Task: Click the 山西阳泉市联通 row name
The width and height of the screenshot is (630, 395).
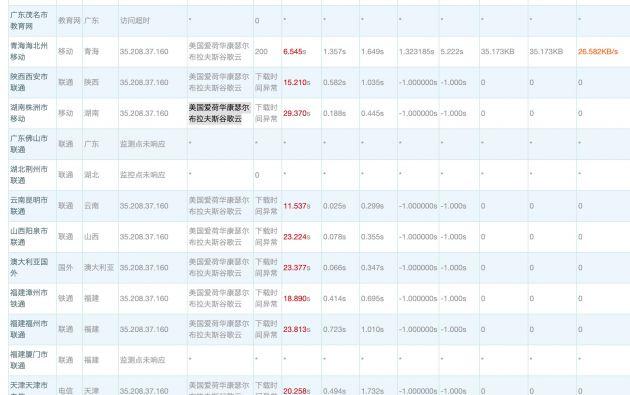Action: pos(29,237)
